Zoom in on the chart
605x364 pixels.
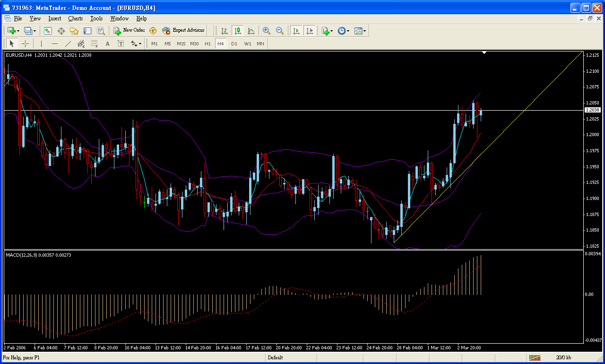click(x=267, y=31)
